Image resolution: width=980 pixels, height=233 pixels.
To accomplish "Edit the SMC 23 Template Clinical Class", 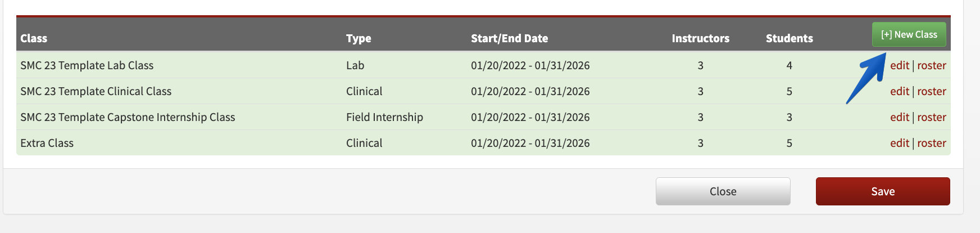I will [899, 91].
